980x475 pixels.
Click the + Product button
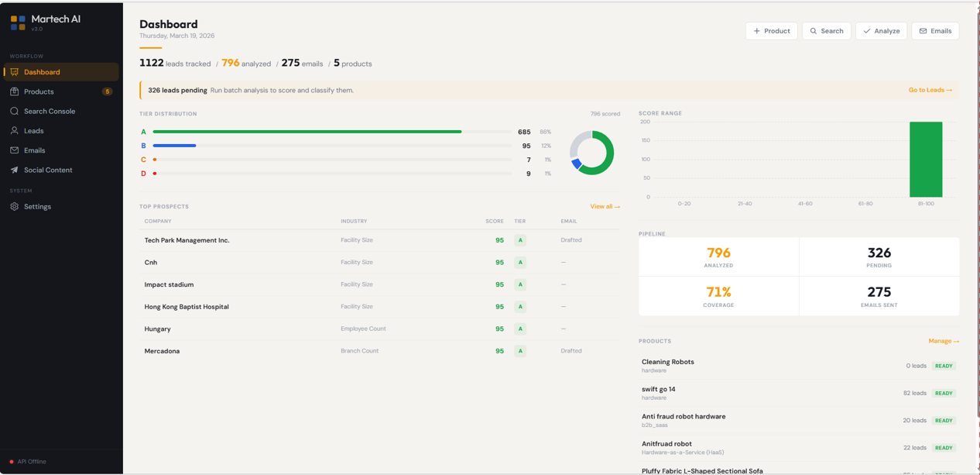coord(772,31)
